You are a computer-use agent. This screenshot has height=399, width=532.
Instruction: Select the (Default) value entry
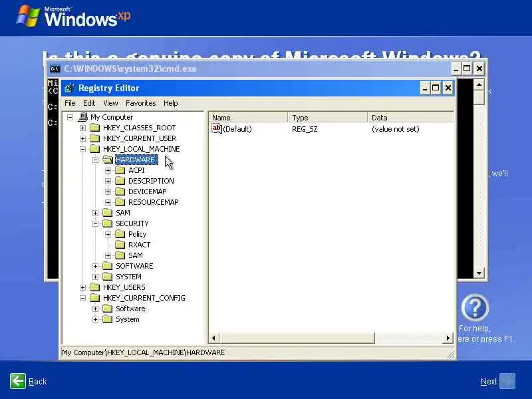[x=237, y=129]
